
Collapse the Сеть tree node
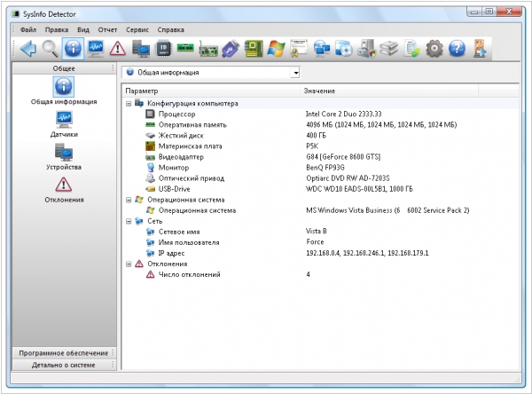tap(129, 222)
